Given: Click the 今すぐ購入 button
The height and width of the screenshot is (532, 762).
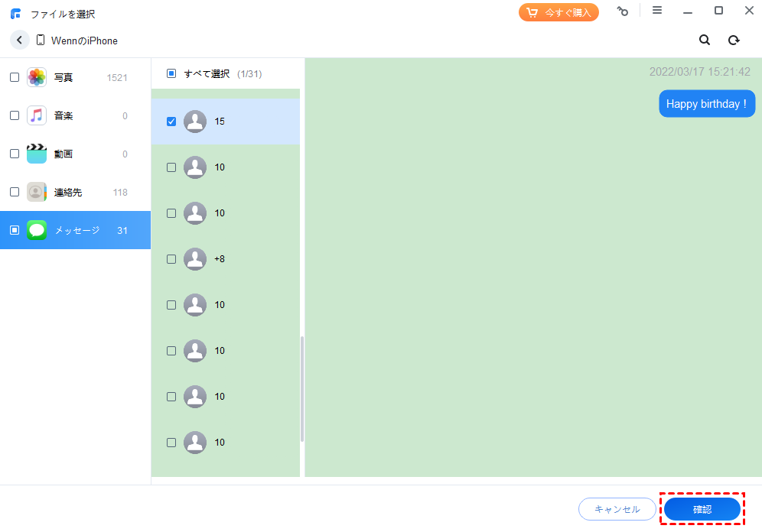Looking at the screenshot, I should [558, 12].
